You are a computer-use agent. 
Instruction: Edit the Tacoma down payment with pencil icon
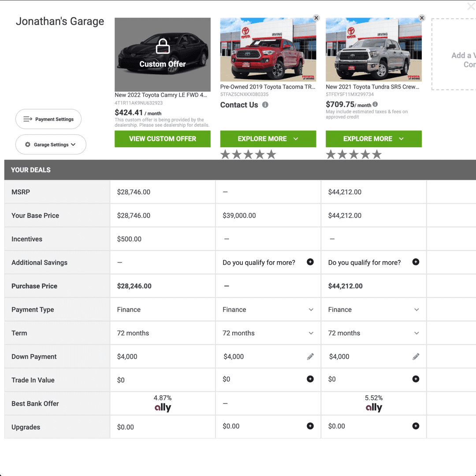coord(310,357)
